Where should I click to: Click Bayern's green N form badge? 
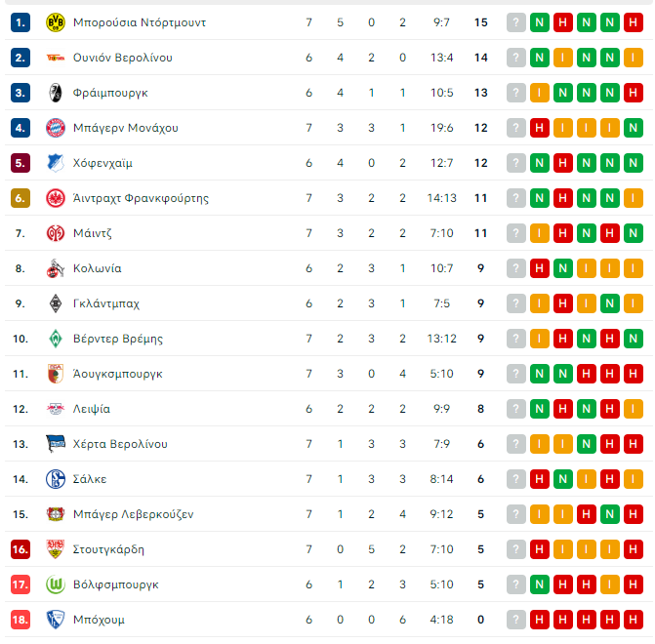click(634, 128)
